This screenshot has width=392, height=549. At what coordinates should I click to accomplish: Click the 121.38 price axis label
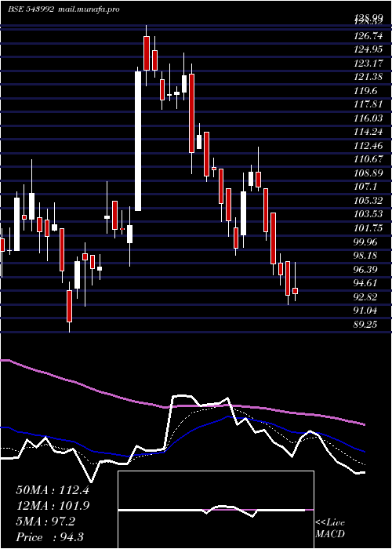coord(368,77)
